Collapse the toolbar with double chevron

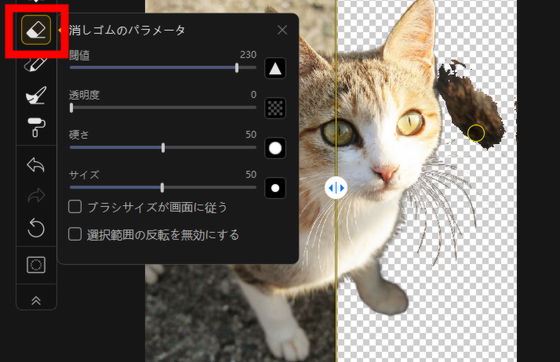coord(36,301)
